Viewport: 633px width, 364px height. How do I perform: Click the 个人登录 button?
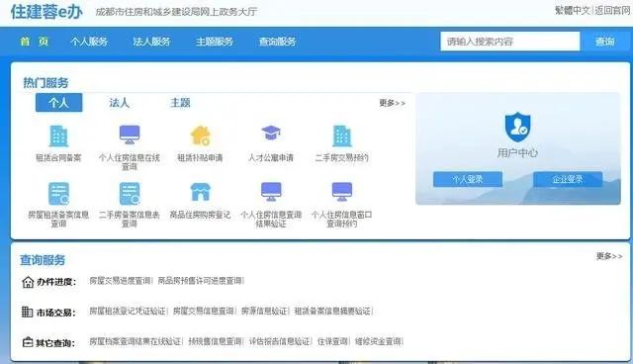[468, 179]
